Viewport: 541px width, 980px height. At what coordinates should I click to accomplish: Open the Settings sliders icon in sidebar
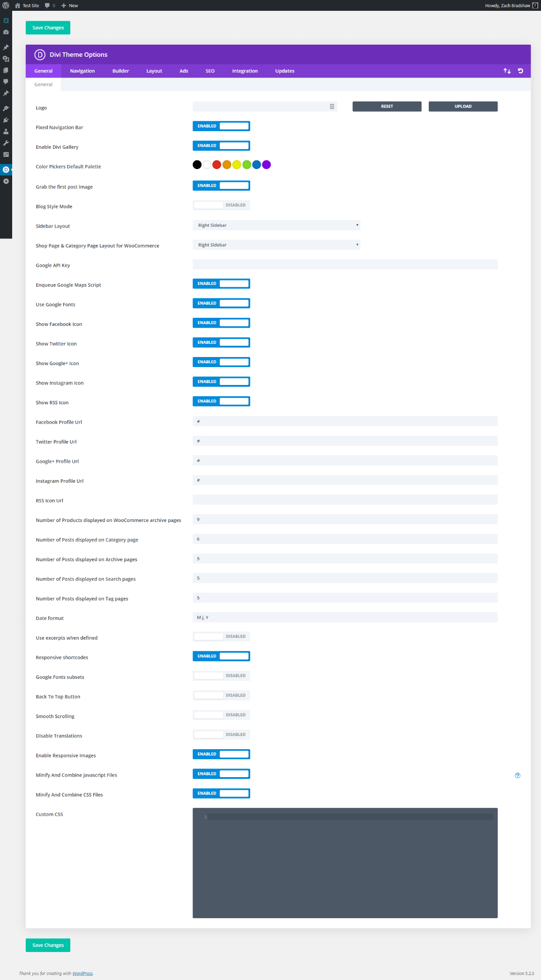coord(6,155)
